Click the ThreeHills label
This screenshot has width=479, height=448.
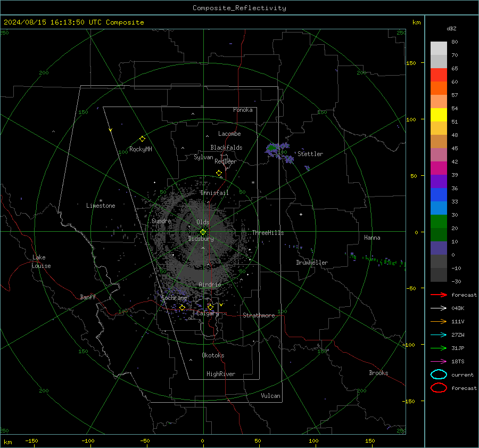point(268,233)
